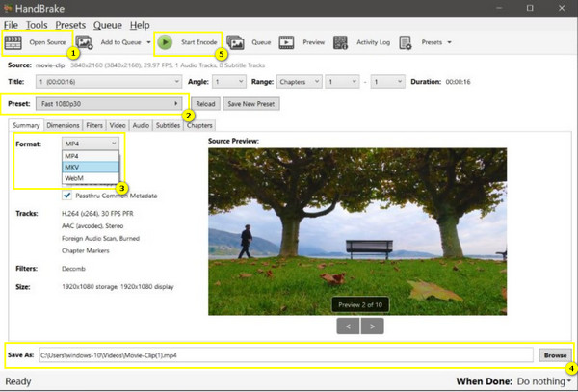578x392 pixels.
Task: Maximize the HandBrake window
Action: click(x=530, y=8)
